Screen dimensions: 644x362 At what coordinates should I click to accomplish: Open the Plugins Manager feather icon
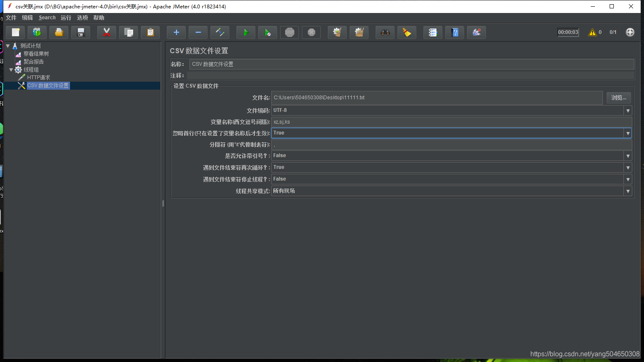point(477,32)
